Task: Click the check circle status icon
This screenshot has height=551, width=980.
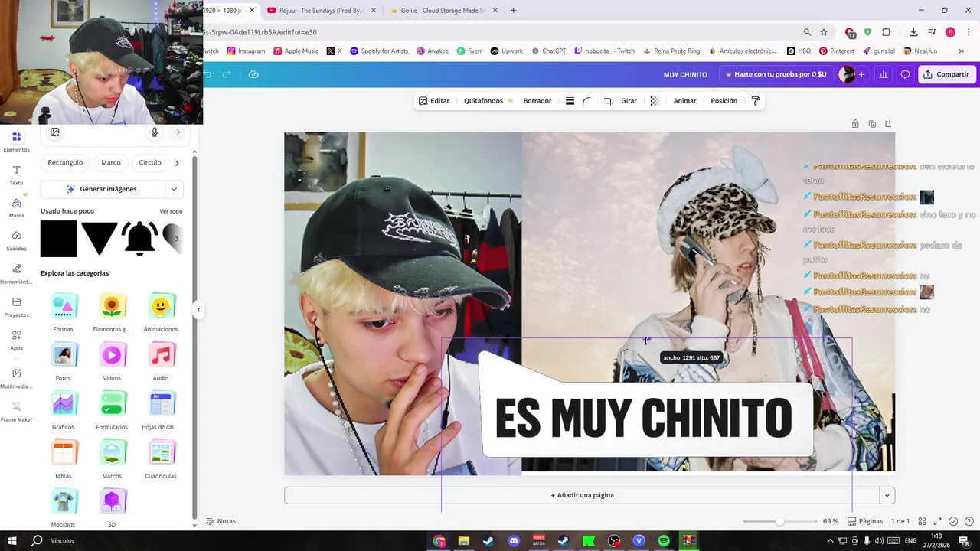Action: pos(953,521)
